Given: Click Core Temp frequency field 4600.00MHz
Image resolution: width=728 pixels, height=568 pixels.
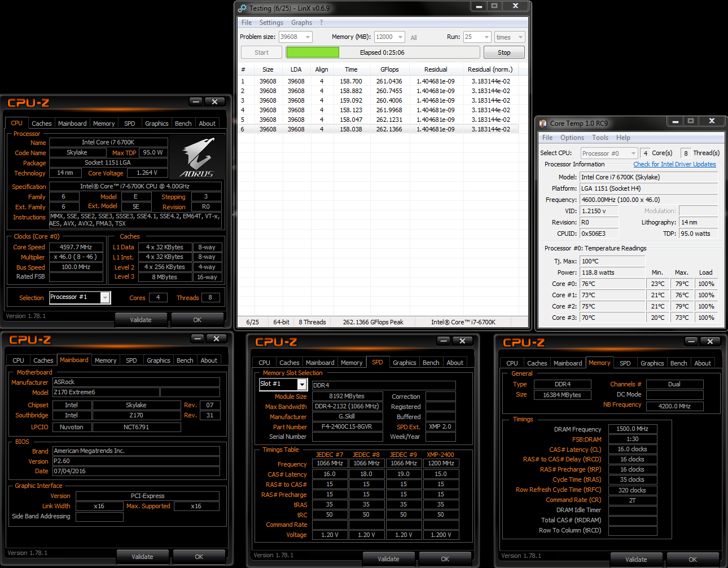Looking at the screenshot, I should 648,200.
